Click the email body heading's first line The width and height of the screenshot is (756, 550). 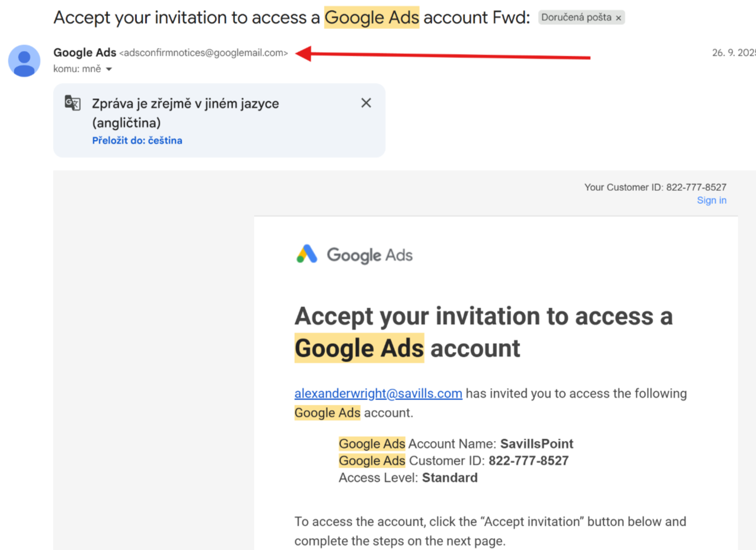tap(483, 316)
